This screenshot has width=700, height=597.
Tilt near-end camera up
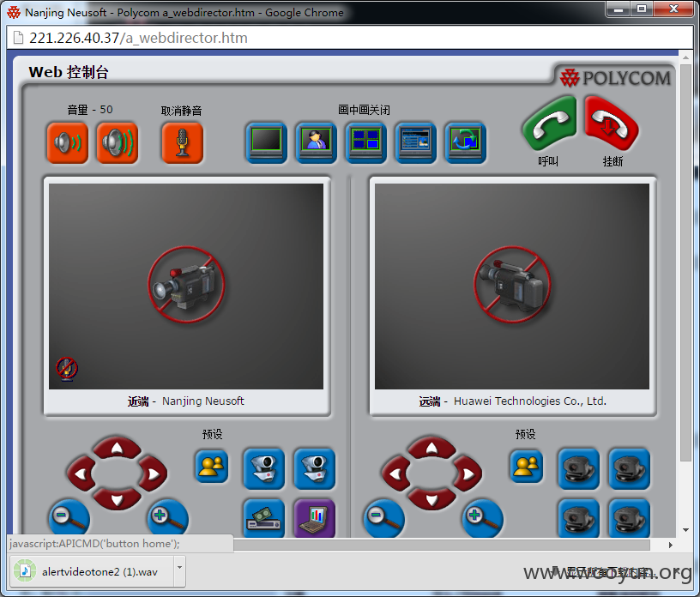[x=117, y=448]
